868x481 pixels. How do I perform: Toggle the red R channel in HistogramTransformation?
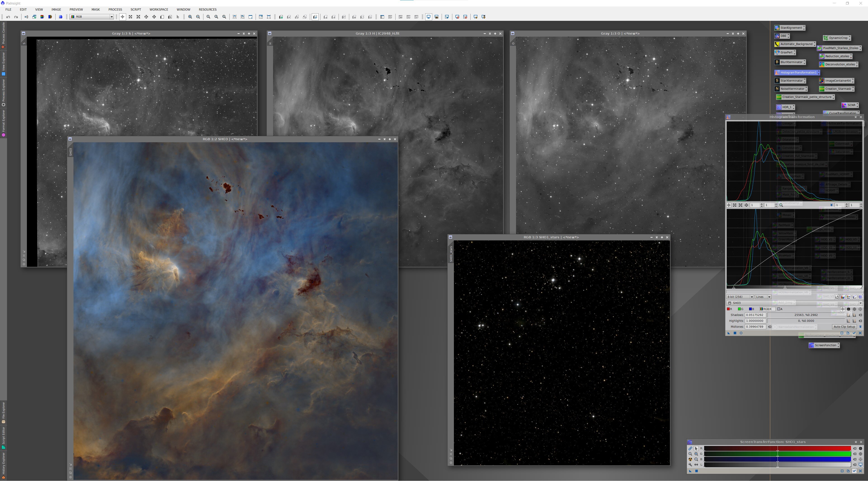(x=729, y=309)
